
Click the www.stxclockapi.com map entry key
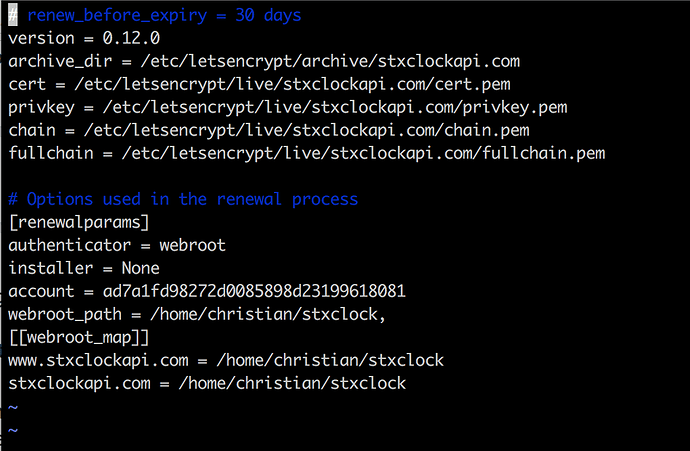[98, 360]
